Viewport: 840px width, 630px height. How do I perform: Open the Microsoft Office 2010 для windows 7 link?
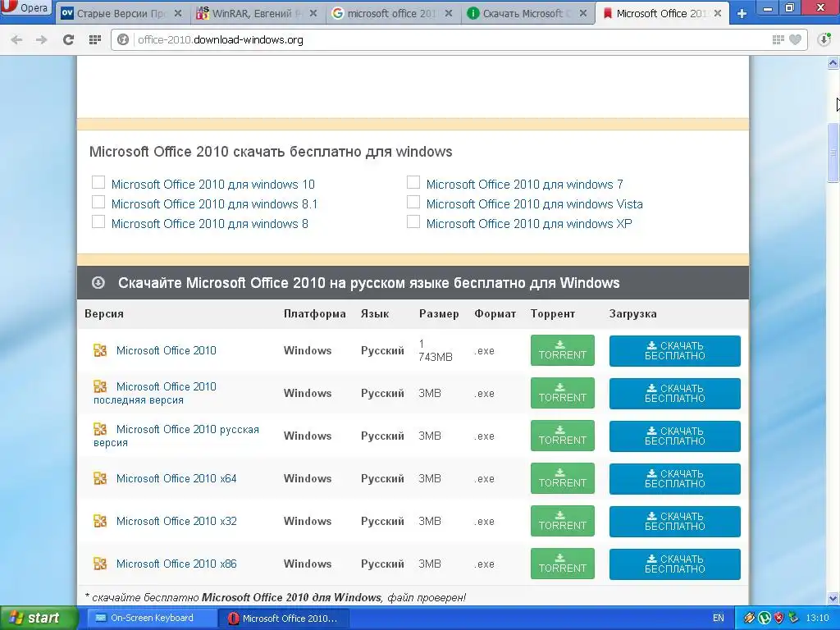(524, 185)
